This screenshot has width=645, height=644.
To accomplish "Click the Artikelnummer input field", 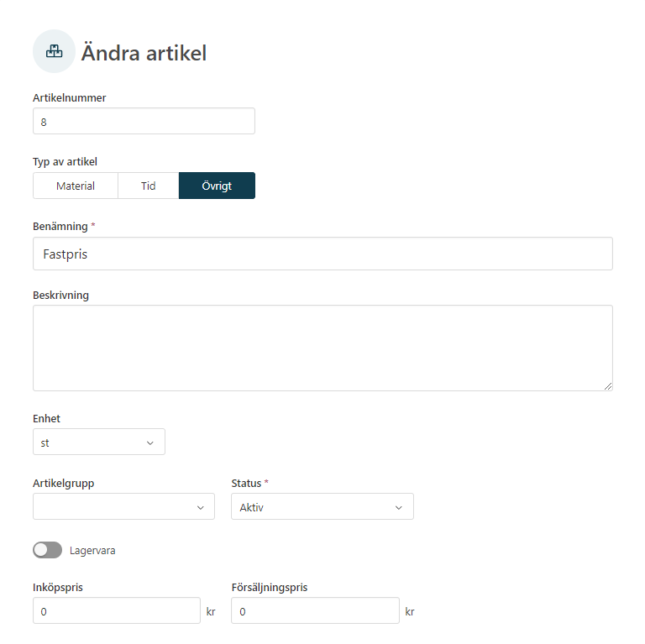I will coord(144,121).
